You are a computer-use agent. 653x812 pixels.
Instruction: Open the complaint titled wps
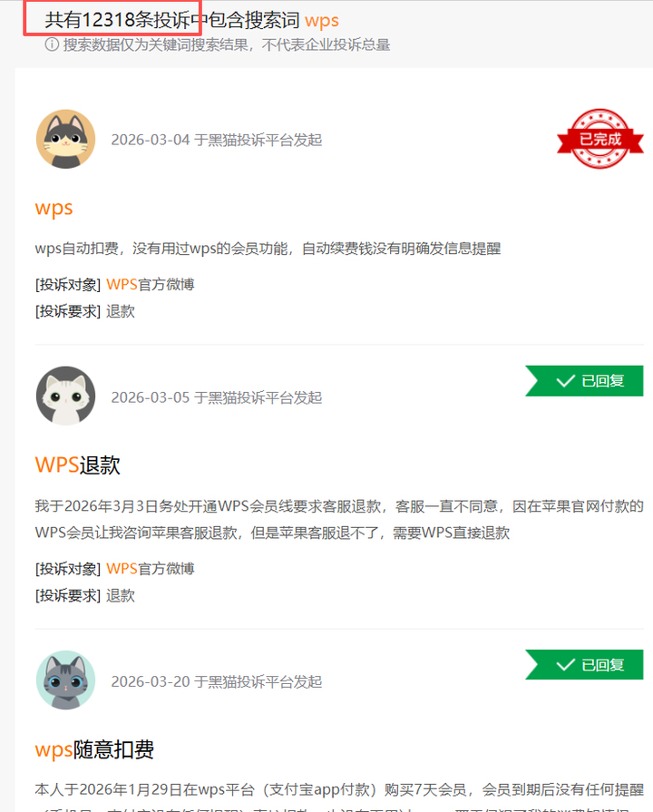click(x=54, y=208)
